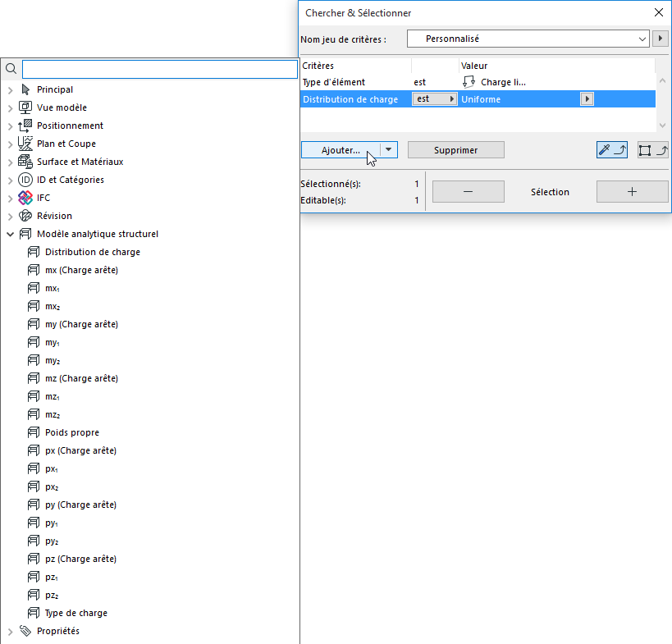Click the Modèle analytique structurel icon
The image size is (672, 644).
point(25,234)
